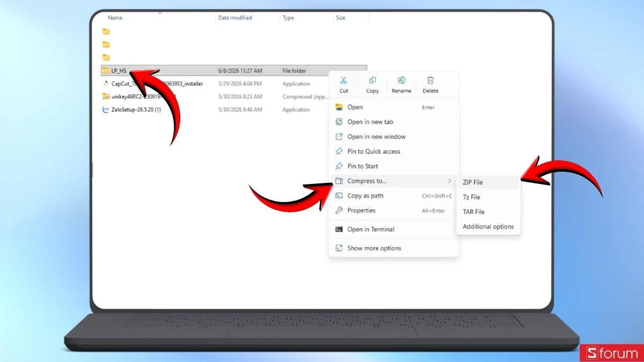The width and height of the screenshot is (644, 362).
Task: Choose 7z File in the submenu
Action: [x=488, y=197]
